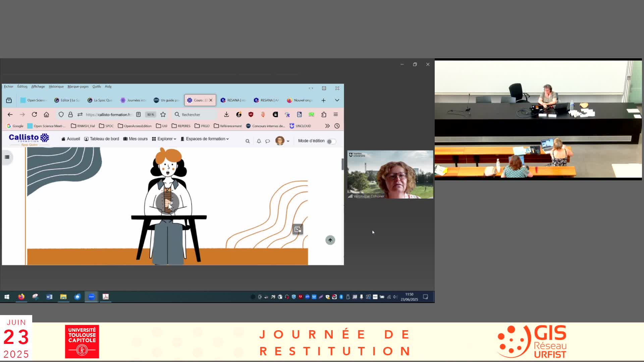Open the messages chat bubble icon

click(x=267, y=141)
